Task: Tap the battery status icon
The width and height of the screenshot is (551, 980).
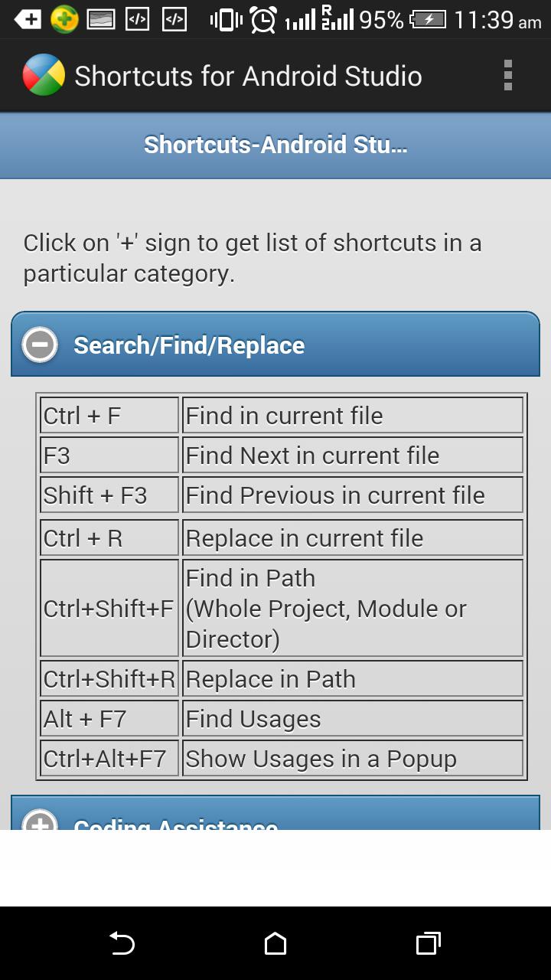Action: pyautogui.click(x=428, y=20)
